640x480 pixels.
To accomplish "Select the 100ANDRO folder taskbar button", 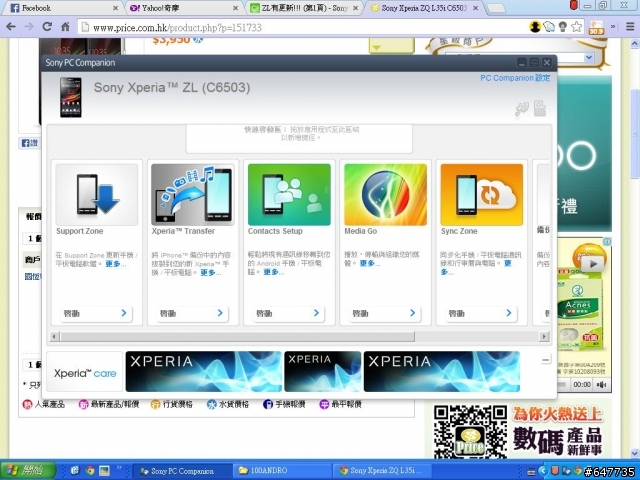I will 282,471.
